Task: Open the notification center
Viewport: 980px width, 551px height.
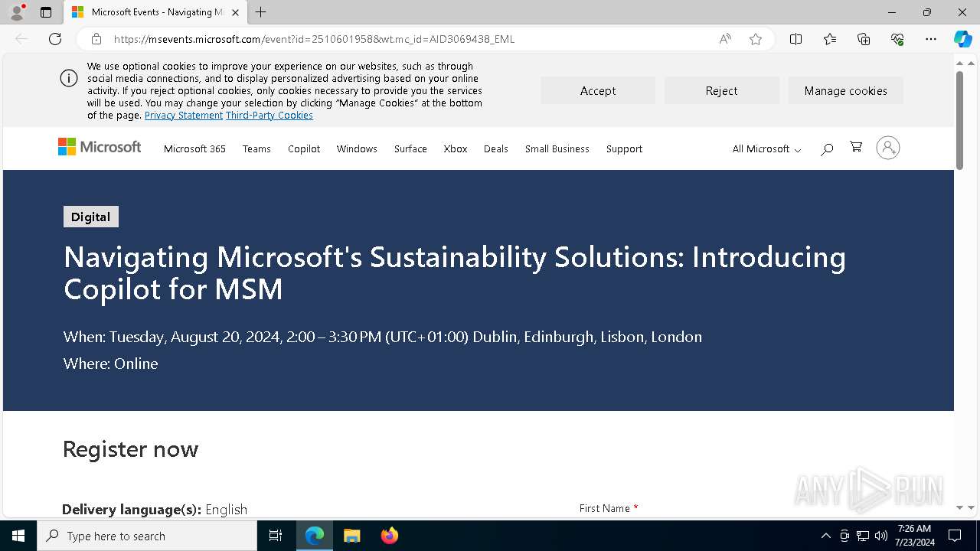Action: point(955,536)
